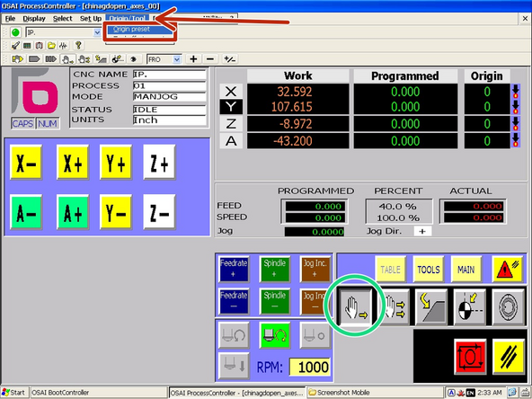Select return-to-profile toolbar icon
Viewport: 532px width, 399px height.
pyautogui.click(x=101, y=59)
